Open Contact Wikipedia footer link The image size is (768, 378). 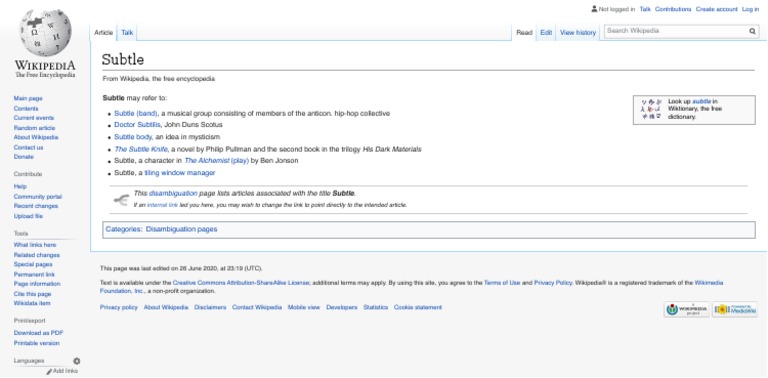coord(257,307)
